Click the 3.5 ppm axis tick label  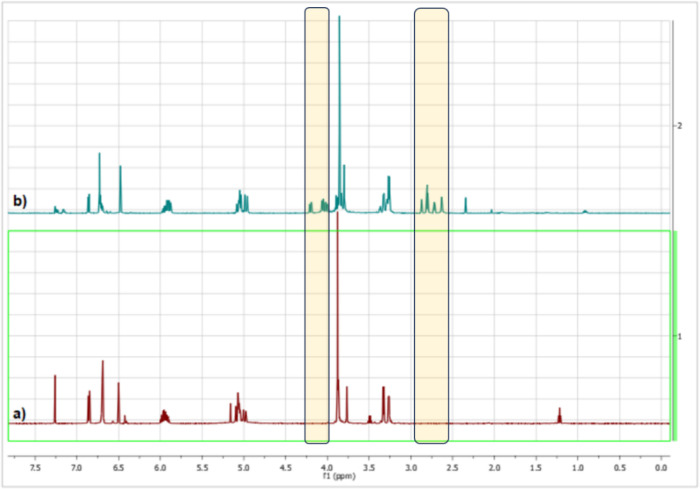[x=369, y=468]
